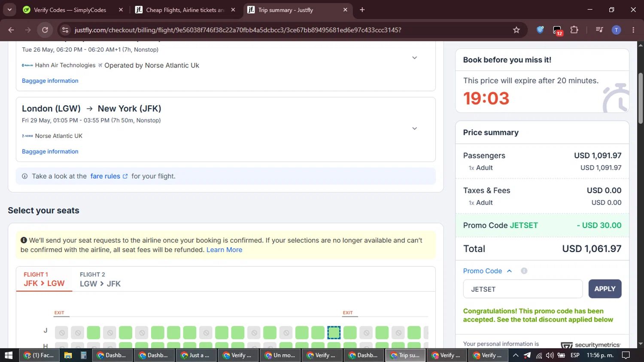Switch to Cheap Flights, Airline tickets tab
The image size is (644, 362).
pos(185,9)
